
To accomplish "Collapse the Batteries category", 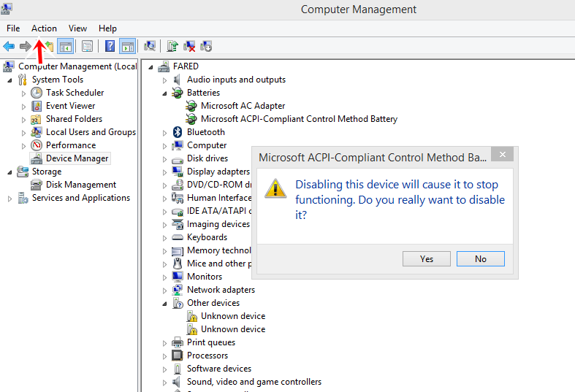I will [164, 93].
